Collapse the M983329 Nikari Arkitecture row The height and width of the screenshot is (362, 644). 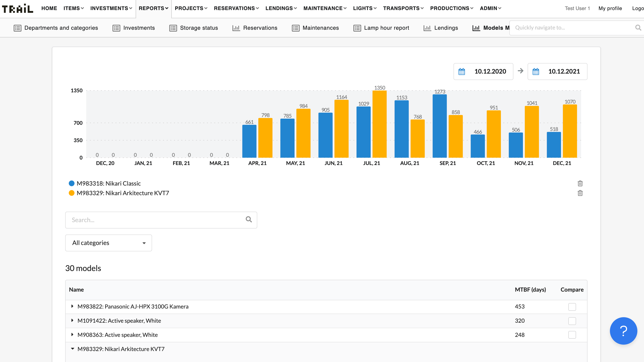(72, 349)
